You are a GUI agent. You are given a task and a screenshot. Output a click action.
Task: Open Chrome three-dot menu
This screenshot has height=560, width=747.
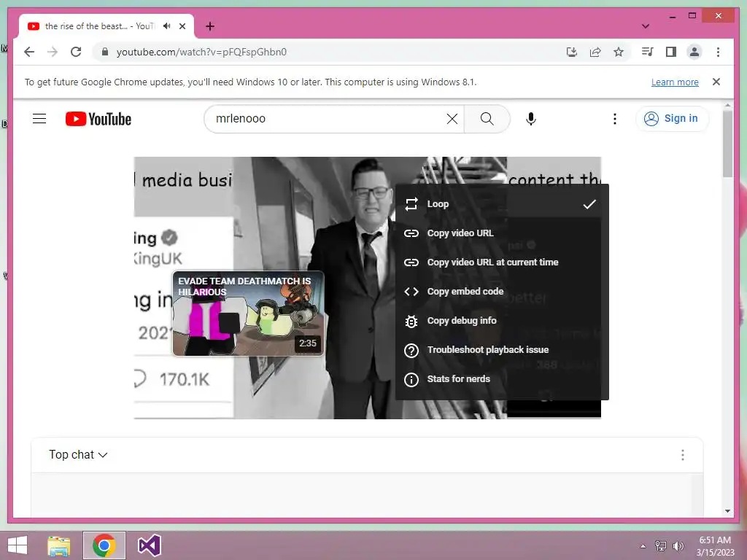[x=718, y=52]
